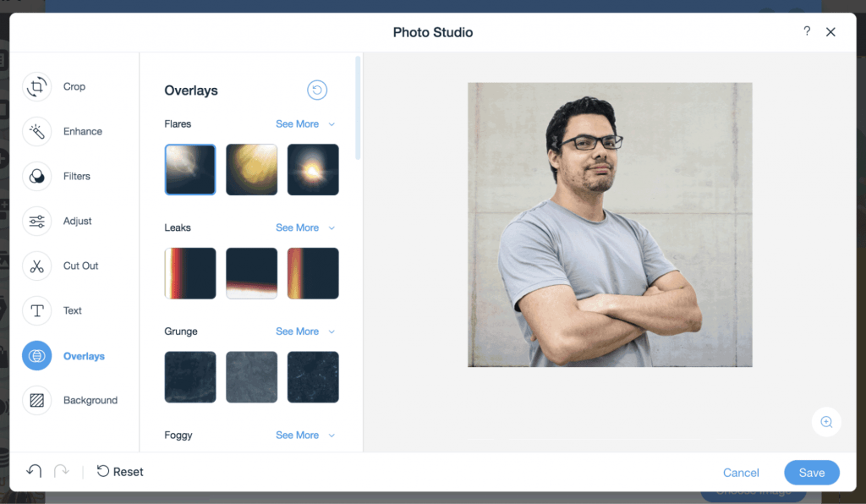This screenshot has width=866, height=504.
Task: Apply the lighter gray Grunge overlay
Action: (251, 377)
